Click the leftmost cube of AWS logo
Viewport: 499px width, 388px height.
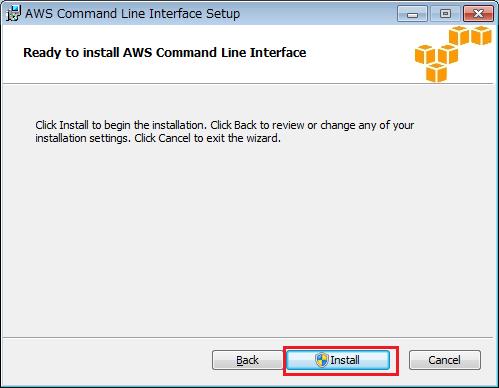coord(425,54)
